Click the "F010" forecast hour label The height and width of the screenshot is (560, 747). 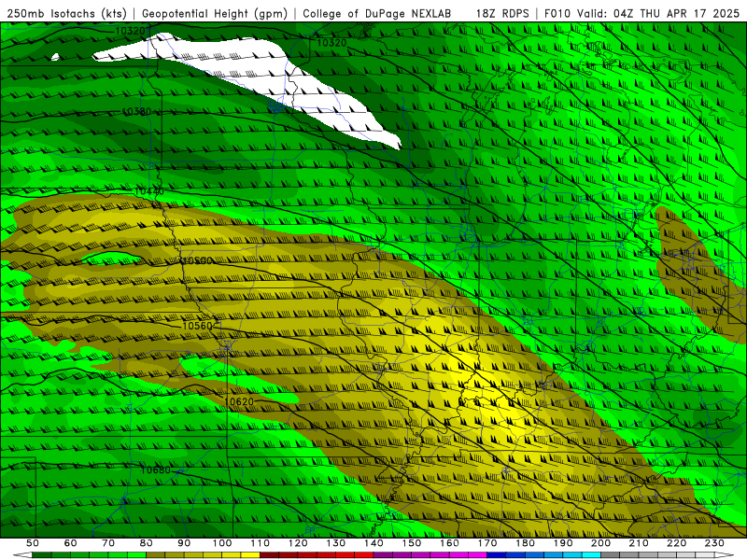coord(557,14)
